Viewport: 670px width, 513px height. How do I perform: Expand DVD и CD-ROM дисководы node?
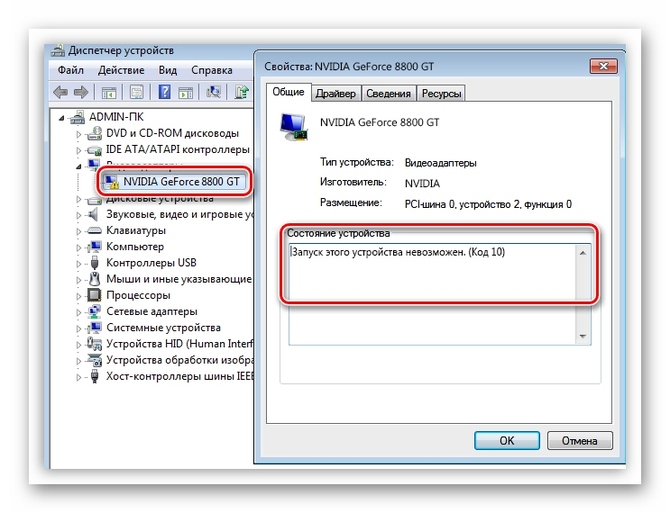click(79, 134)
